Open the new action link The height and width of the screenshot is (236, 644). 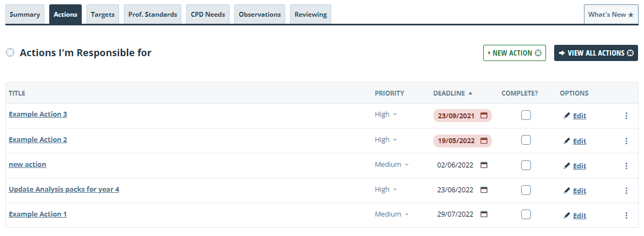pos(28,164)
